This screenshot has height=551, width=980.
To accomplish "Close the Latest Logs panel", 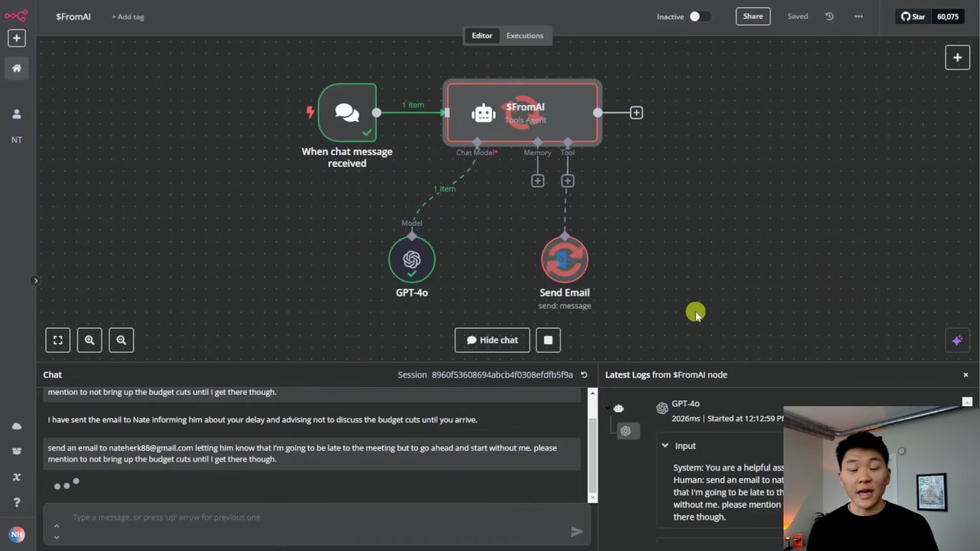I will coord(965,375).
